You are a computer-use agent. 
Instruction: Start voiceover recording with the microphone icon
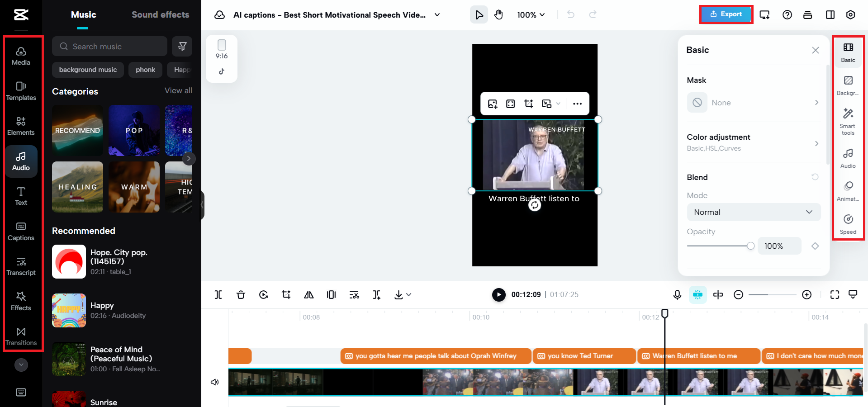click(x=677, y=294)
